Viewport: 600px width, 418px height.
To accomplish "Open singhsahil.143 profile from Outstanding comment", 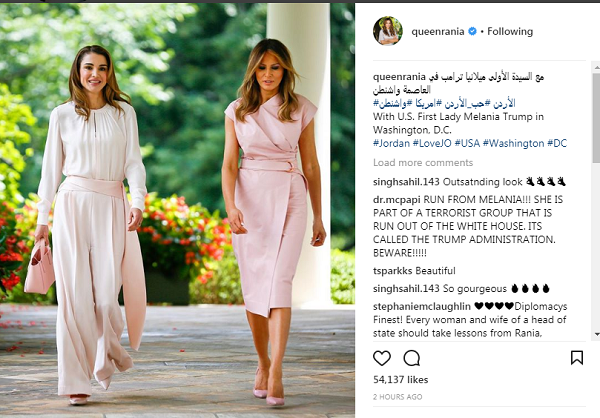I will tap(406, 182).
